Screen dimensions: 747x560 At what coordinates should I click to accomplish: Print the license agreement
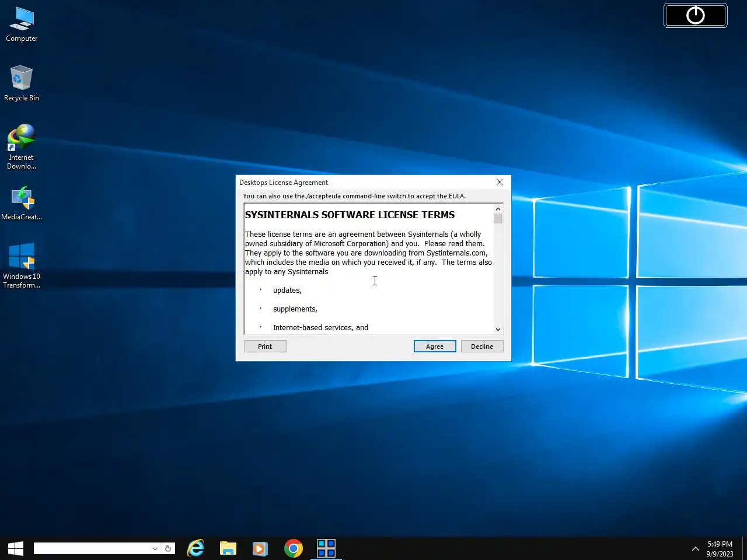265,346
